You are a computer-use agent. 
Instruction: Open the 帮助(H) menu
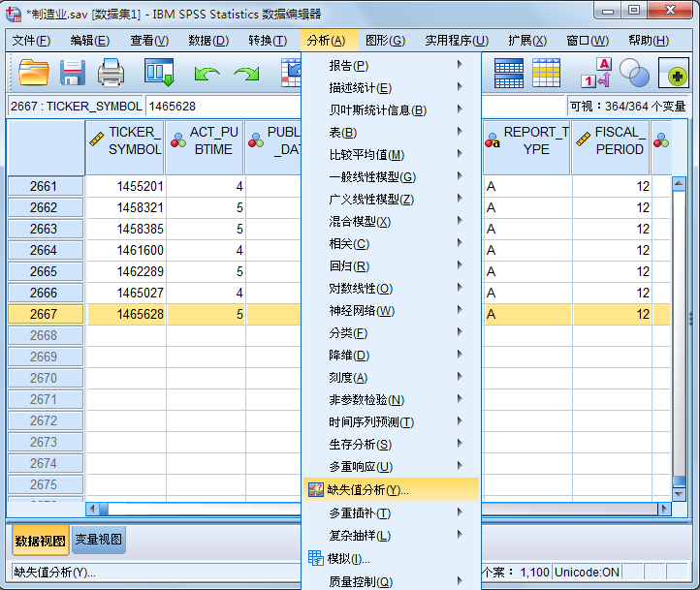(649, 41)
